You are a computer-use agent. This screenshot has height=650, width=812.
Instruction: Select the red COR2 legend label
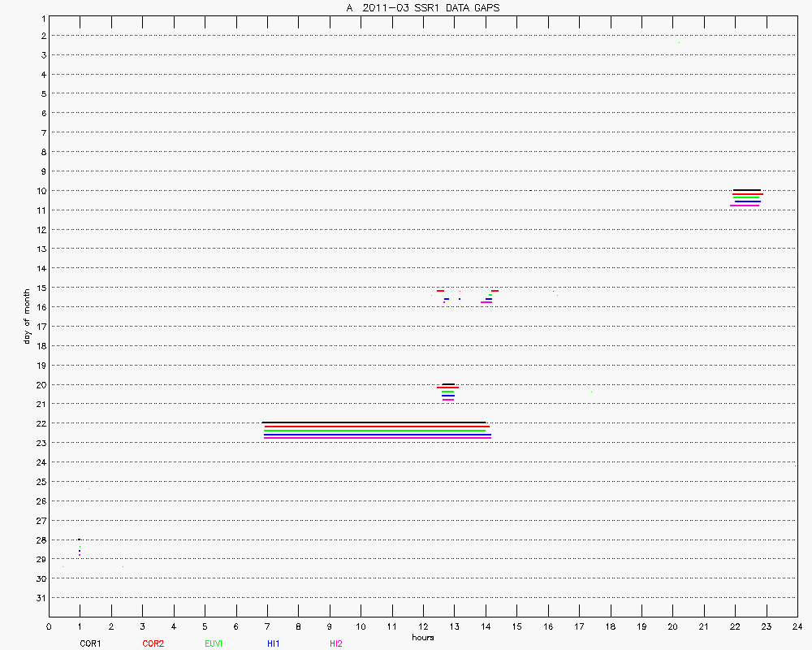(153, 643)
